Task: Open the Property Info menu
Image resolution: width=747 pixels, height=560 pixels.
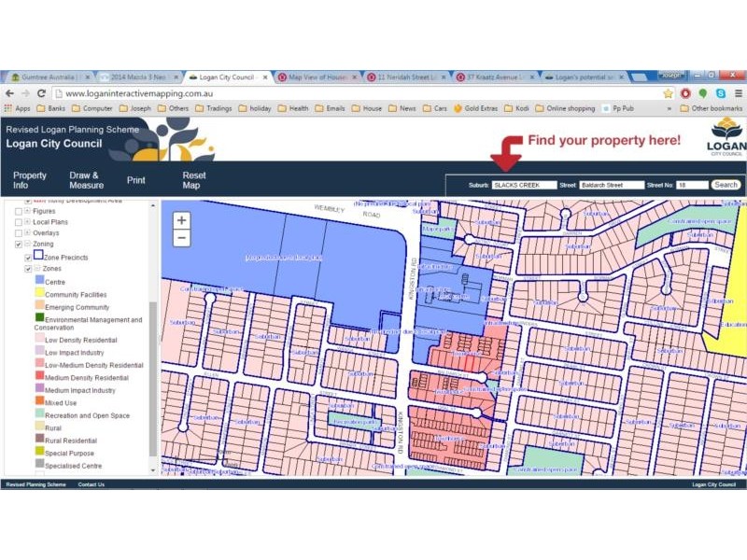Action: 30,180
